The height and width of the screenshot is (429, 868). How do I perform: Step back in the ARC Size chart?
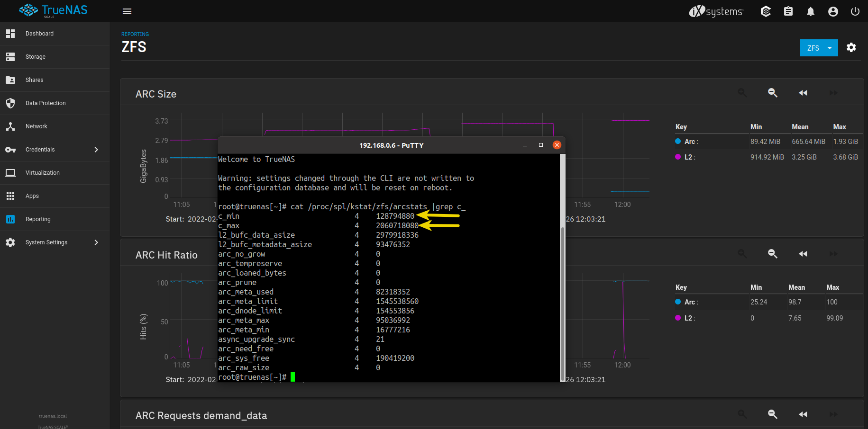click(803, 93)
